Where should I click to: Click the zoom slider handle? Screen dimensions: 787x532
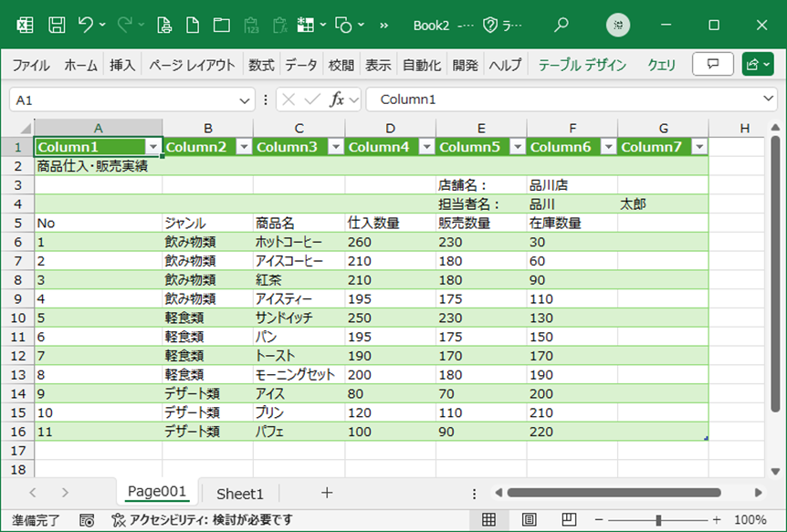point(657,520)
